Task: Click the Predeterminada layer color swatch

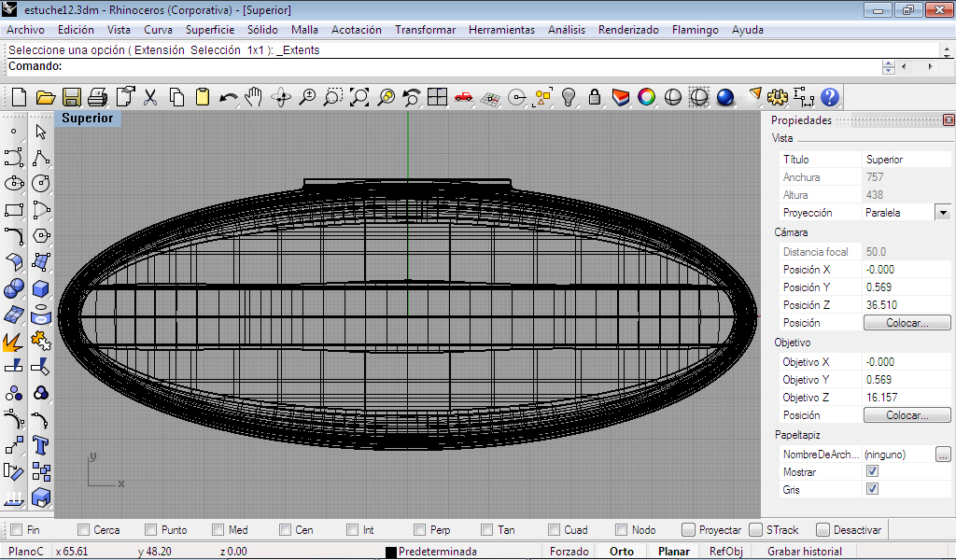Action: click(x=391, y=553)
